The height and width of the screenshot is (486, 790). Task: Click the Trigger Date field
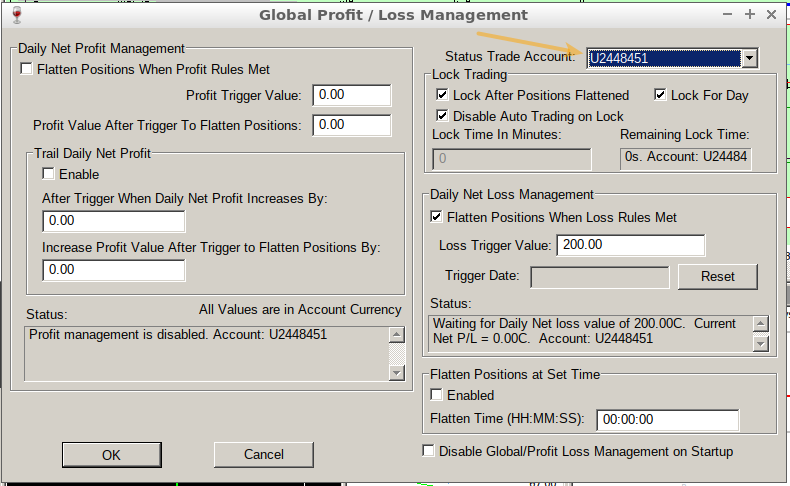[x=600, y=277]
